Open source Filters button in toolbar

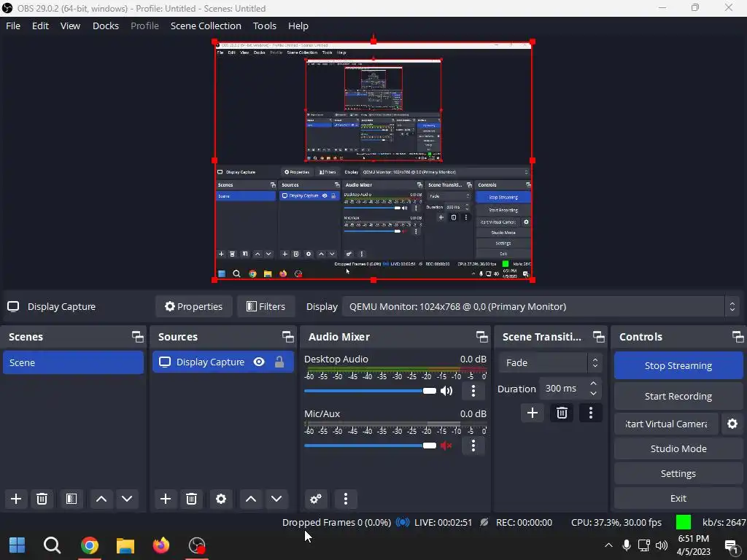click(266, 307)
